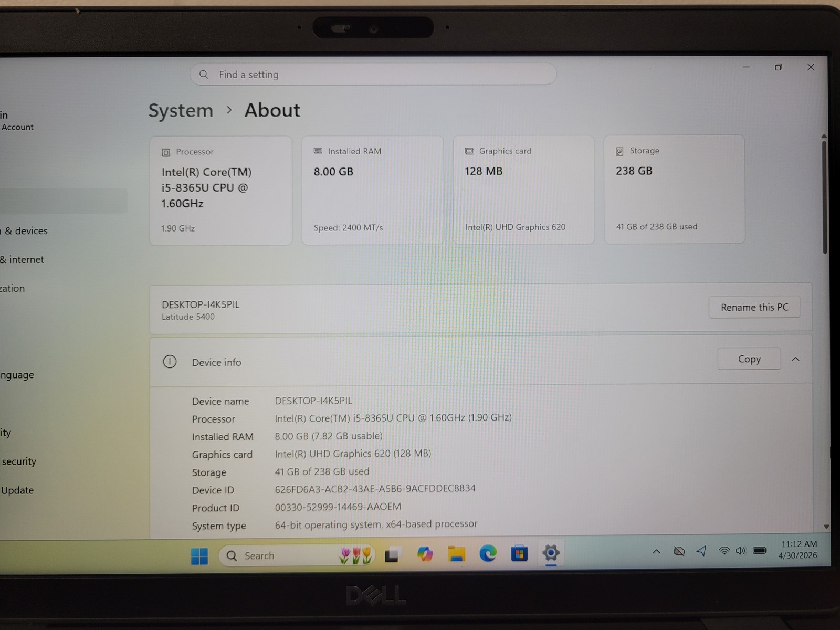Click the Latitude 5400 model text
Screen dimensions: 840x630
point(188,317)
